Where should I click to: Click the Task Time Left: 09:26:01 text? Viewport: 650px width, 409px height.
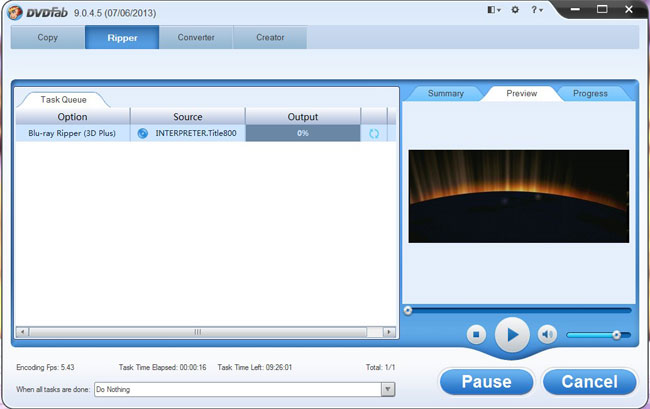(x=255, y=367)
